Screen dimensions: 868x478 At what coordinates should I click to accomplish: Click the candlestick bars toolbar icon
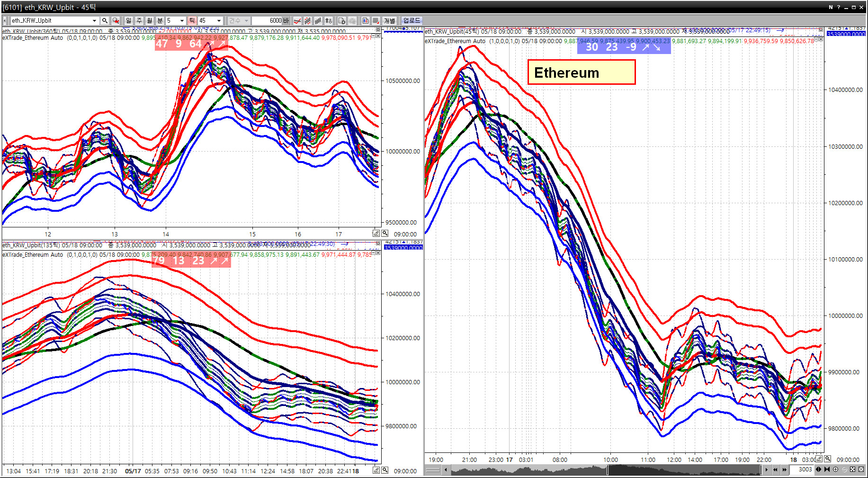pos(308,20)
